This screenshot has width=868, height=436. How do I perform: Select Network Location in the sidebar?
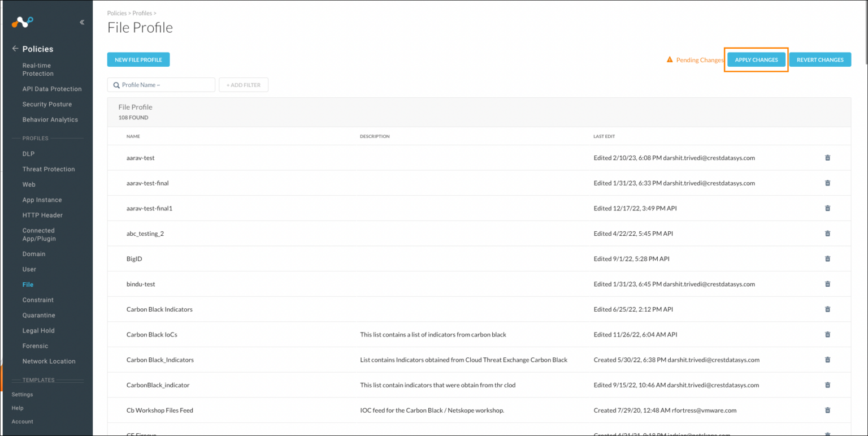coord(49,361)
